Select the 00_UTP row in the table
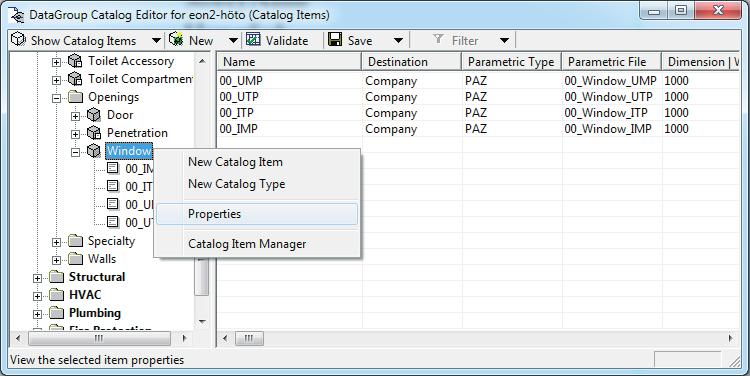The height and width of the screenshot is (376, 750). [x=478, y=97]
